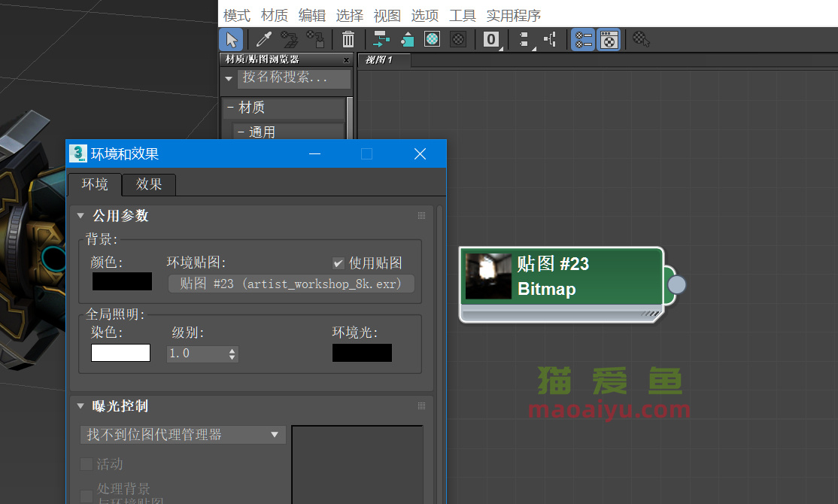Click the trash delete selected icon
This screenshot has width=838, height=504.
[348, 40]
